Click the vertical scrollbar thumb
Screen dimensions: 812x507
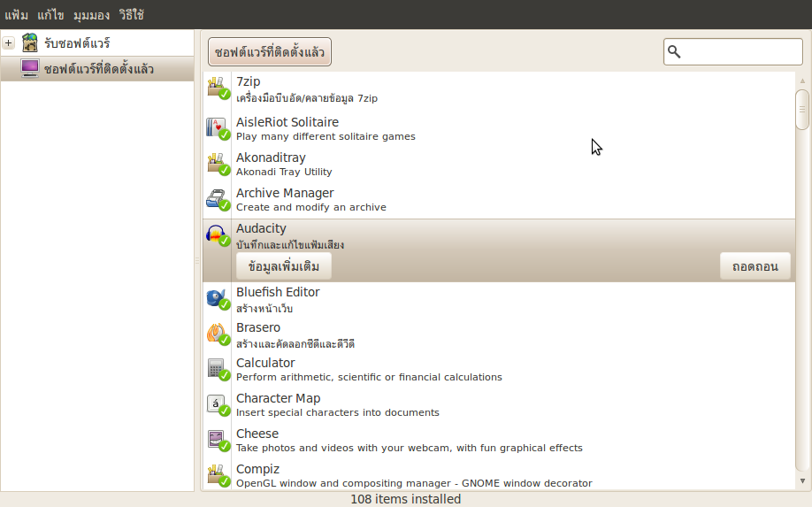pos(802,109)
